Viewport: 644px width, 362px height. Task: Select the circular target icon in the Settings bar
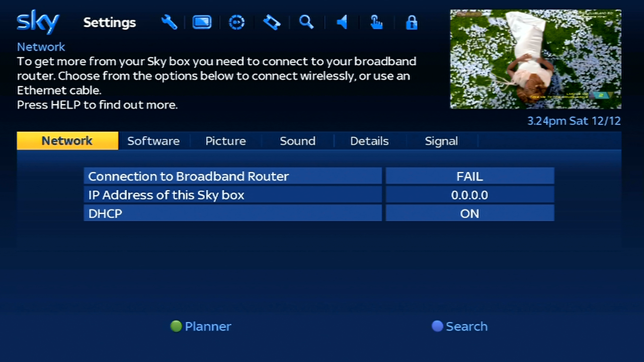click(x=236, y=23)
